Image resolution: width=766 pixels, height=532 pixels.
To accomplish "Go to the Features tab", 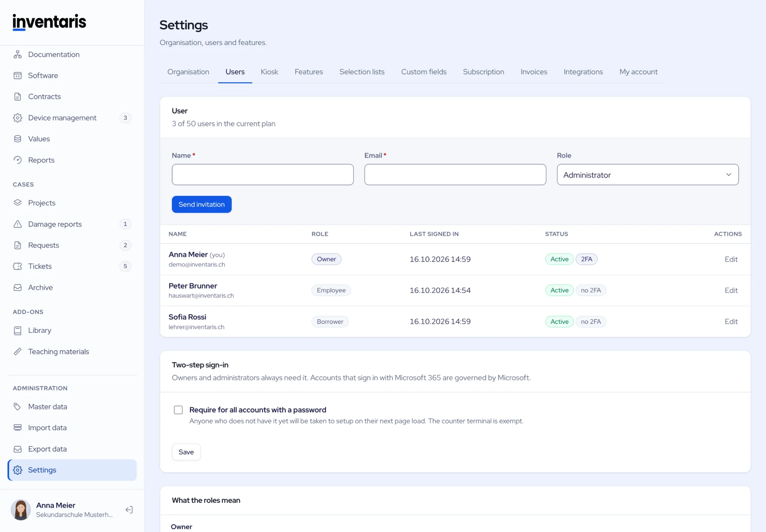I will point(309,72).
